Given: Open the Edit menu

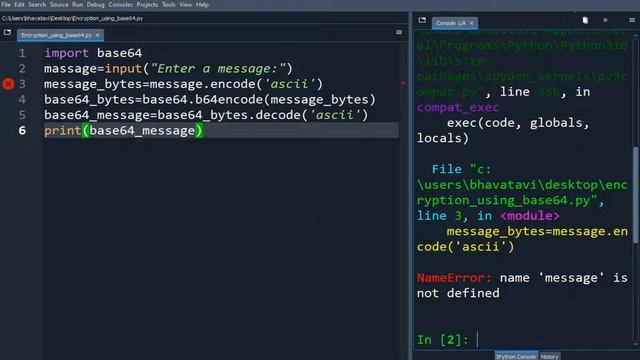Looking at the screenshot, I should coord(19,4).
